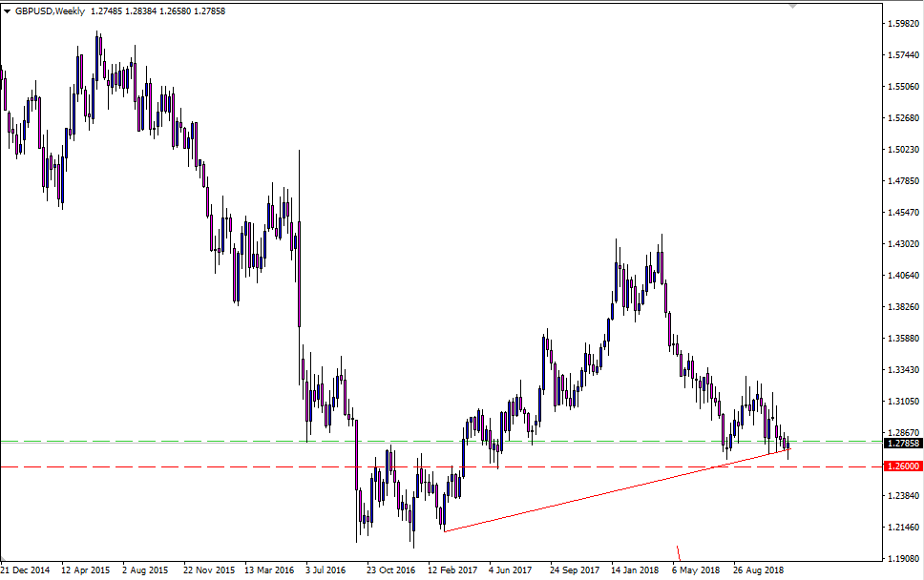
Task: Click the 1.55060 price scale value
Action: pyautogui.click(x=903, y=87)
